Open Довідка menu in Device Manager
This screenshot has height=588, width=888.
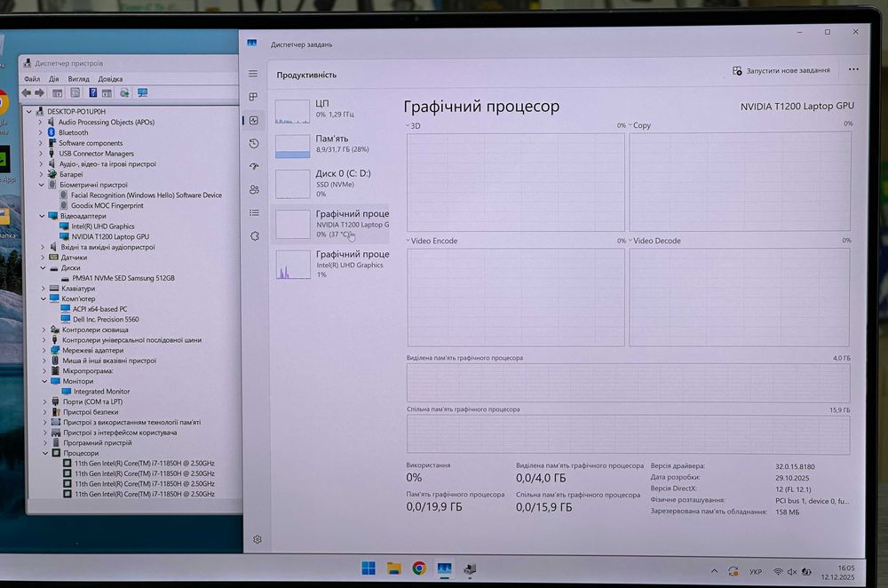click(110, 79)
